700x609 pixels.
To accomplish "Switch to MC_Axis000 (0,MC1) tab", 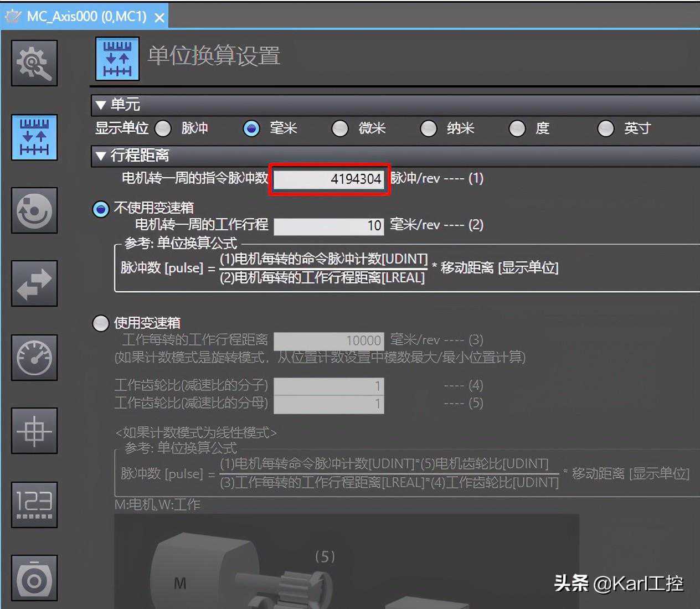I will 86,17.
